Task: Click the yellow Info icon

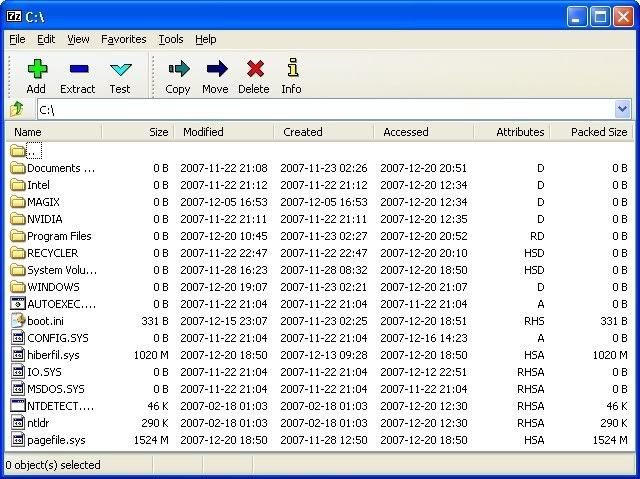Action: pos(292,67)
